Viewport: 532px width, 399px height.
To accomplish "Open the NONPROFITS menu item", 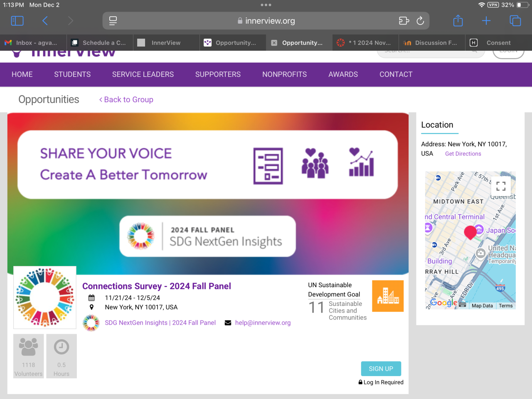I will pos(284,74).
